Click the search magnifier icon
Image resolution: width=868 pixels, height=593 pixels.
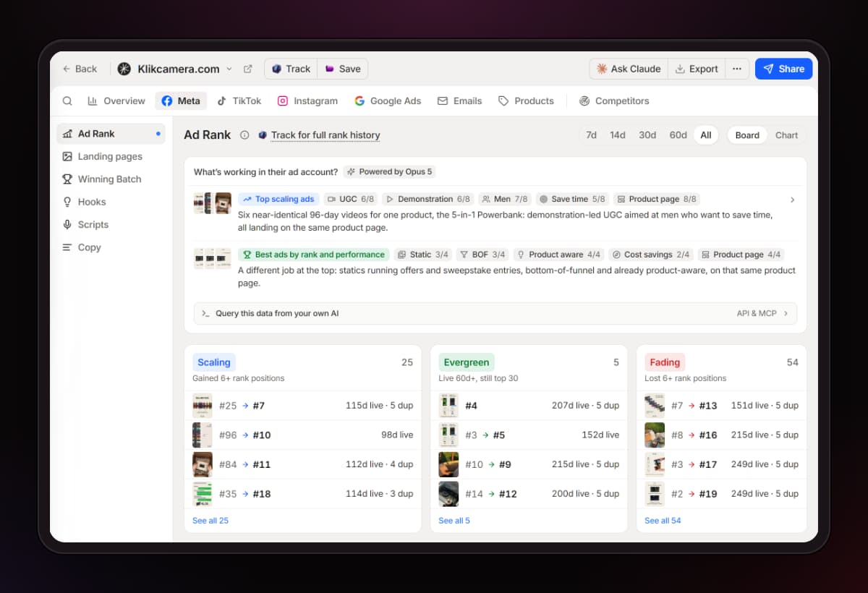pos(67,101)
